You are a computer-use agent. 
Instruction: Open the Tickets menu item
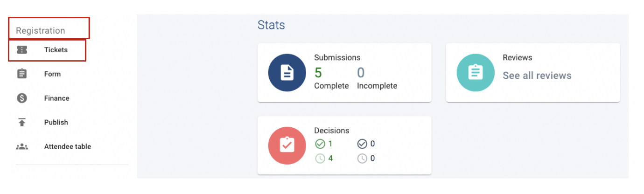coord(56,50)
